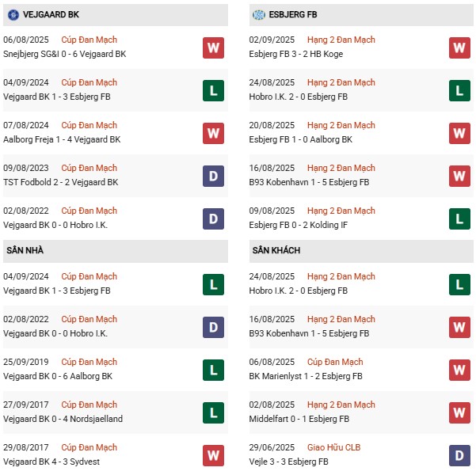Click W badge for BK Marienlyst match

[459, 370]
